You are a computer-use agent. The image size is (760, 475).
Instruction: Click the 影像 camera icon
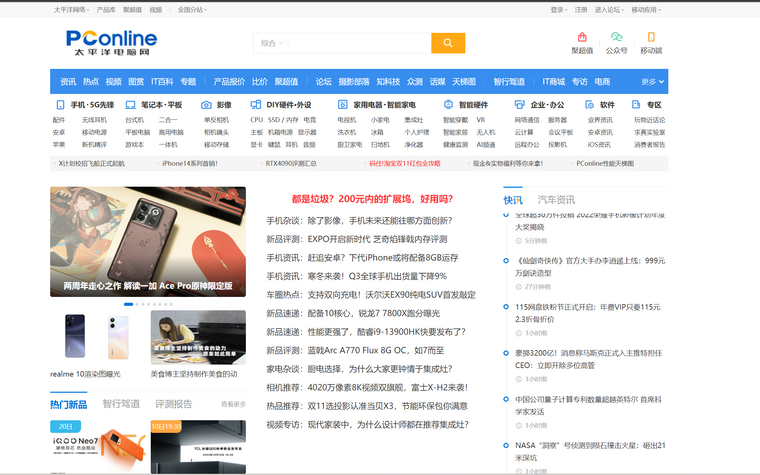click(x=206, y=104)
